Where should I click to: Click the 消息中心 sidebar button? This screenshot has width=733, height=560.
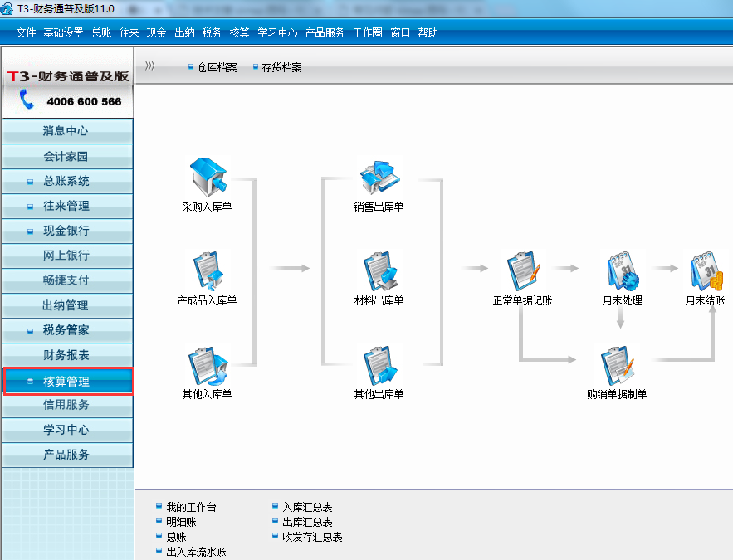[66, 131]
